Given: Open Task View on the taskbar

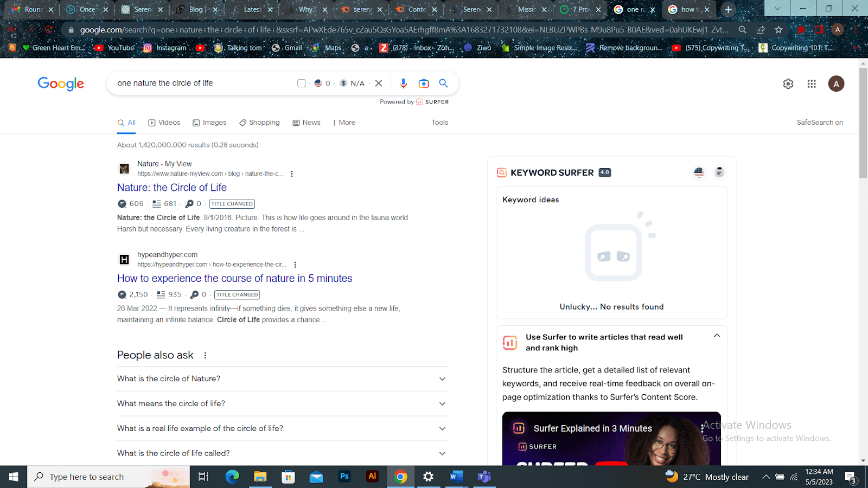Looking at the screenshot, I should pyautogui.click(x=203, y=477).
